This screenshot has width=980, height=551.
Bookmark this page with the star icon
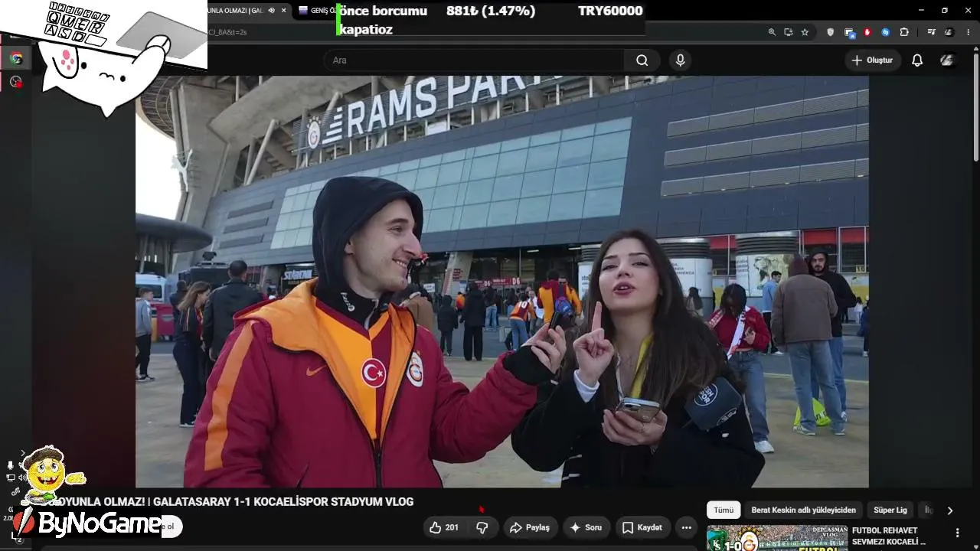(805, 32)
